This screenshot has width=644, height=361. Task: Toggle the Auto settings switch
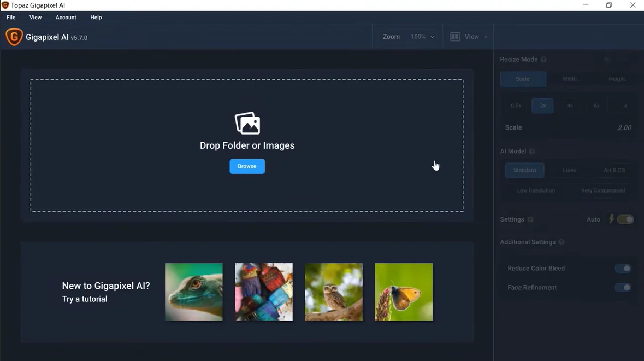pos(625,219)
